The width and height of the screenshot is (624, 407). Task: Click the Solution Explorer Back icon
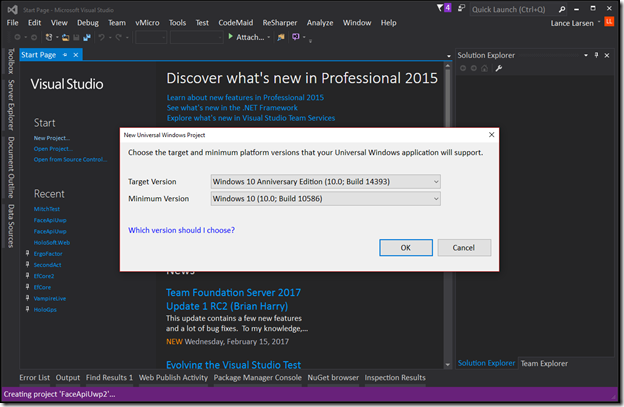tap(463, 68)
